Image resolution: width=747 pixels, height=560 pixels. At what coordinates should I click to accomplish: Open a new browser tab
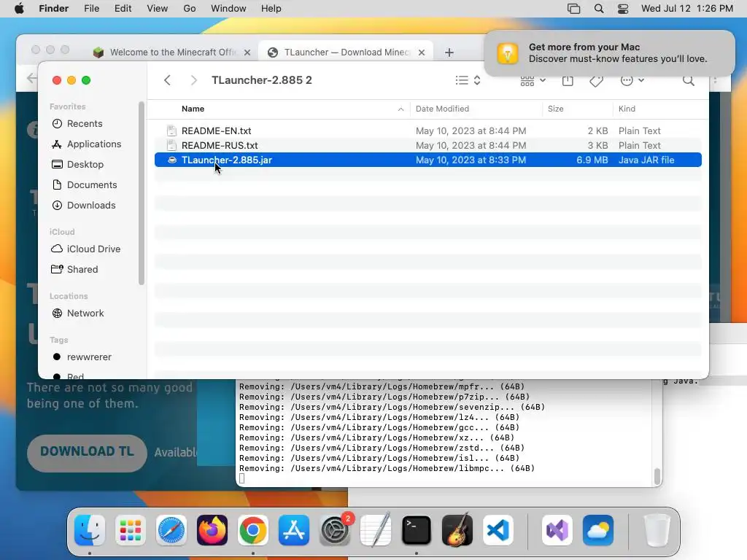click(449, 52)
